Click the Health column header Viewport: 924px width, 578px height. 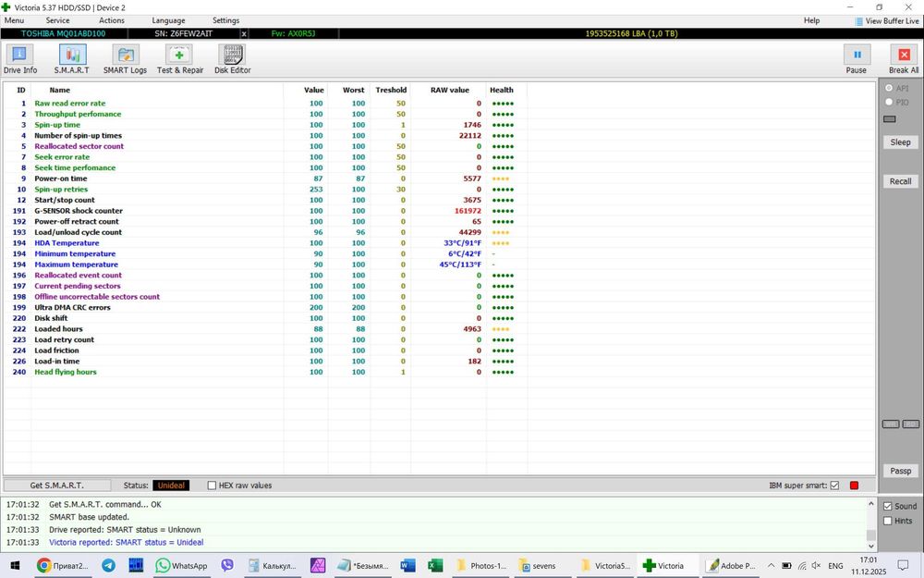[x=502, y=91]
